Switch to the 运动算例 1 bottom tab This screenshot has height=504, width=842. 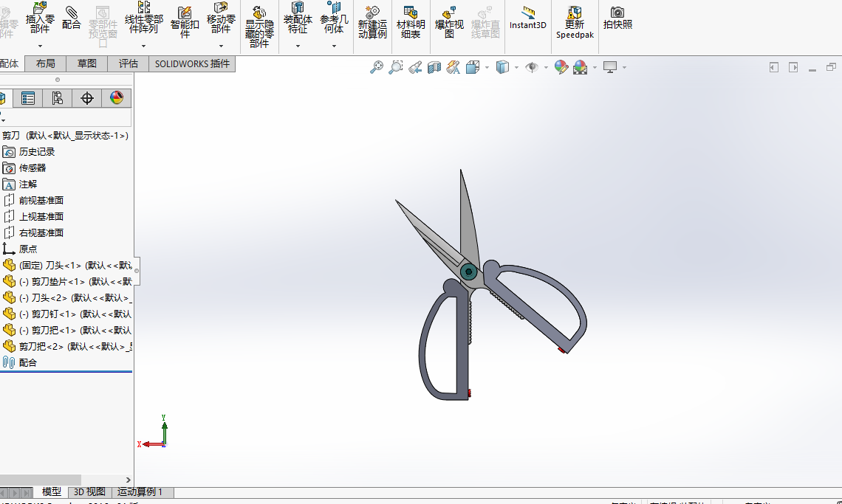click(140, 491)
